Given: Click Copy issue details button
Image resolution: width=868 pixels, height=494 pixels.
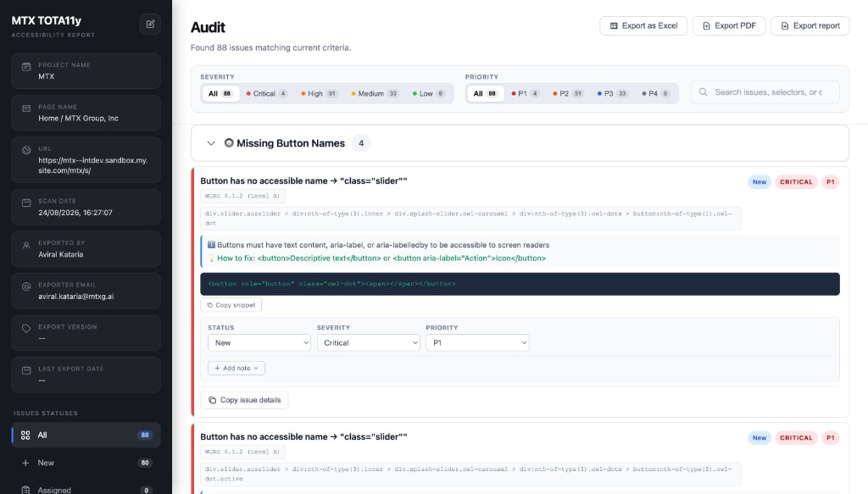Looking at the screenshot, I should (x=244, y=400).
